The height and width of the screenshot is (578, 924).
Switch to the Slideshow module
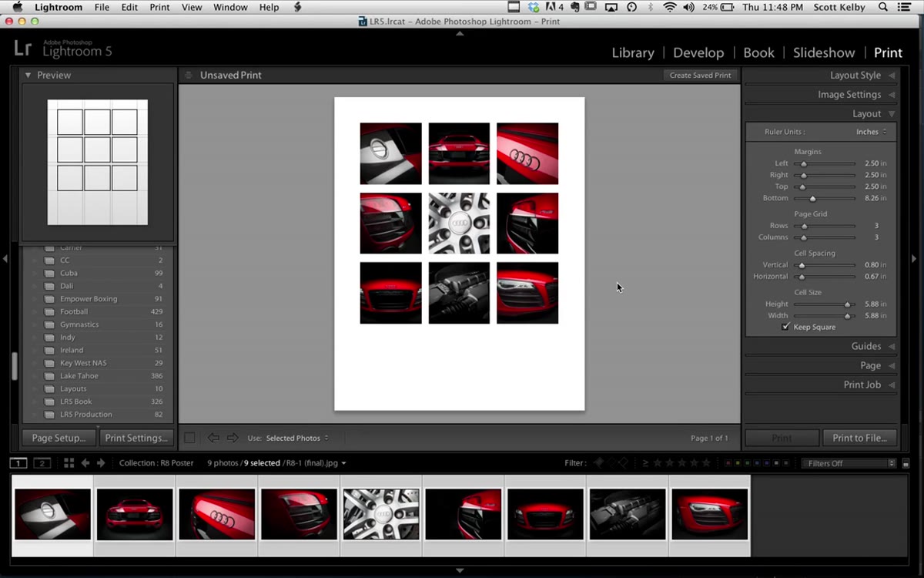point(824,52)
